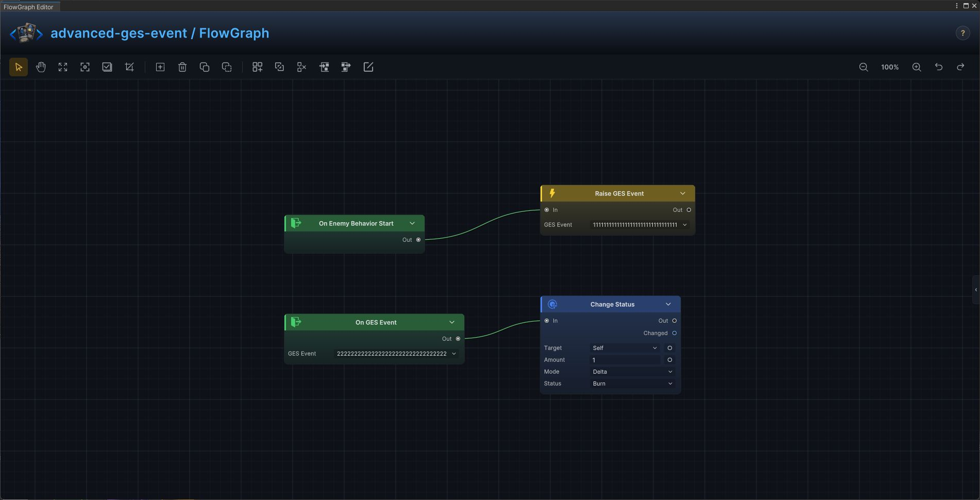Undo the last action
Viewport: 980px width, 500px height.
tap(939, 67)
